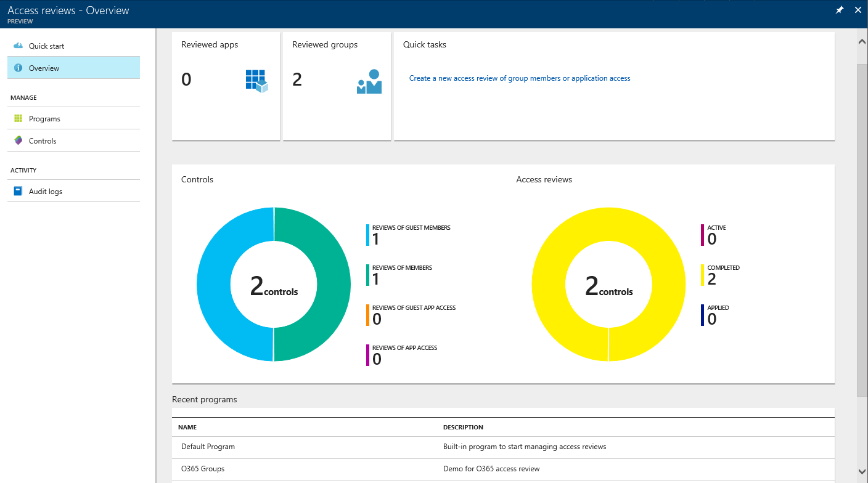
Task: Create a new access review from Quick tasks
Action: (x=520, y=78)
